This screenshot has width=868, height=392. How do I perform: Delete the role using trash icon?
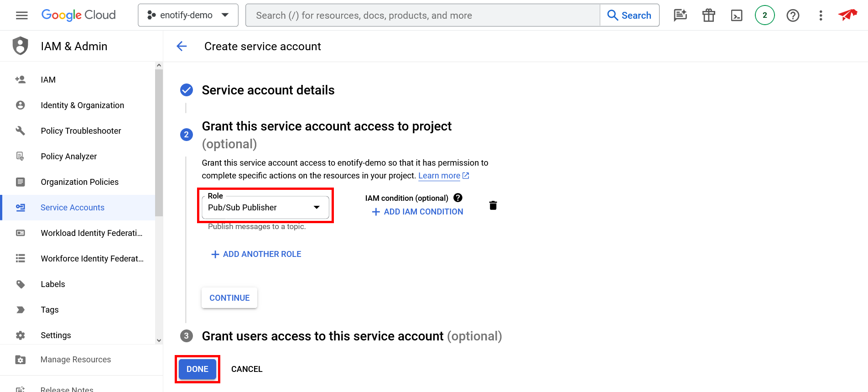tap(493, 205)
